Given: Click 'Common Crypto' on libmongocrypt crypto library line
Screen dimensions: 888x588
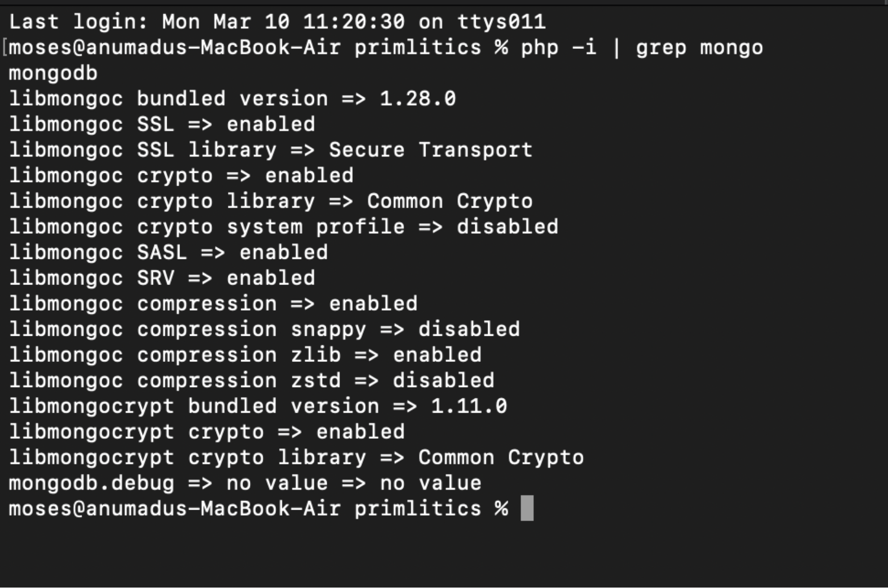Looking at the screenshot, I should pyautogui.click(x=501, y=458).
